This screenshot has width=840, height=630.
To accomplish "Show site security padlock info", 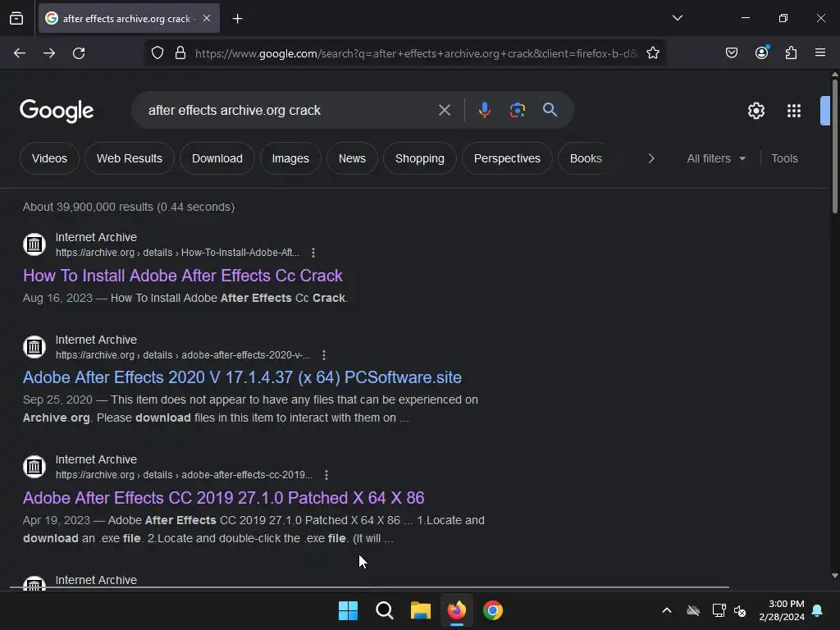I will point(180,53).
